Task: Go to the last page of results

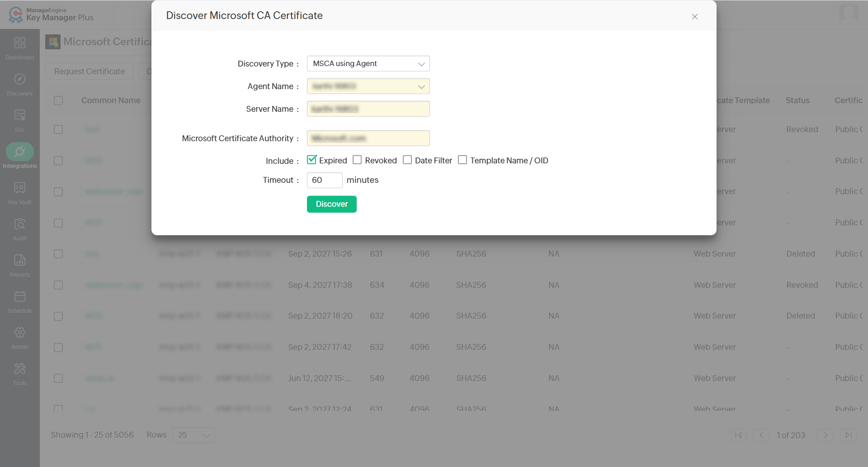Action: (849, 435)
